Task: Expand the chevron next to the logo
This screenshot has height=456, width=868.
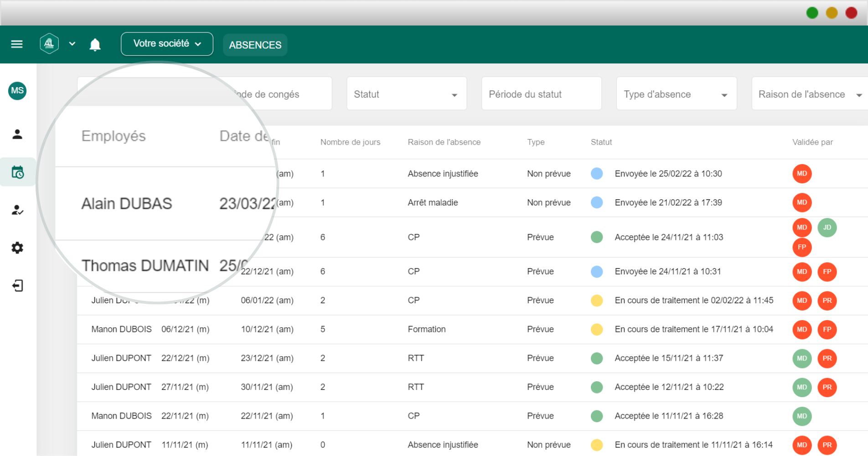Action: pos(72,44)
